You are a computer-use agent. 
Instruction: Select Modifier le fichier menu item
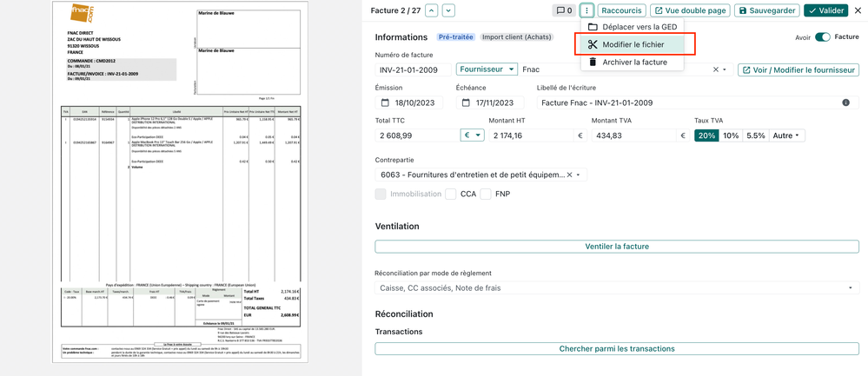pos(633,44)
